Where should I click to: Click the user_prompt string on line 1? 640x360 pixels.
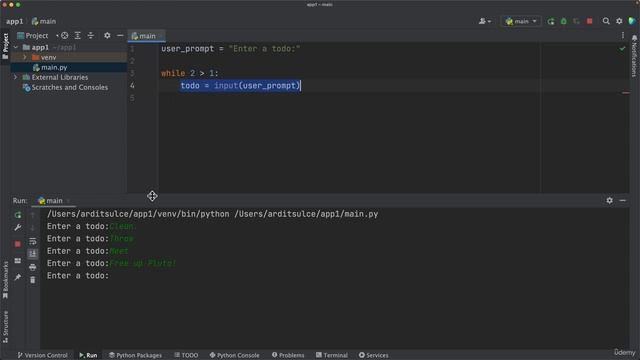click(264, 49)
